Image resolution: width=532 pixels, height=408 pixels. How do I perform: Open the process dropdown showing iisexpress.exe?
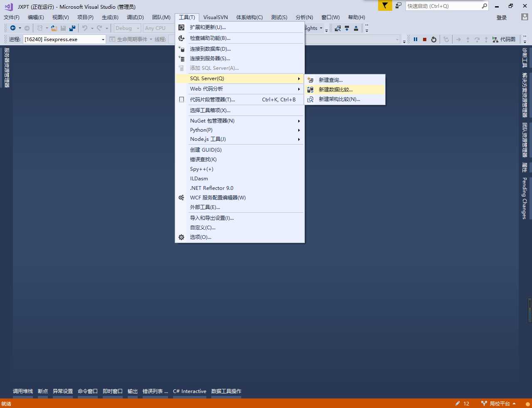64,39
